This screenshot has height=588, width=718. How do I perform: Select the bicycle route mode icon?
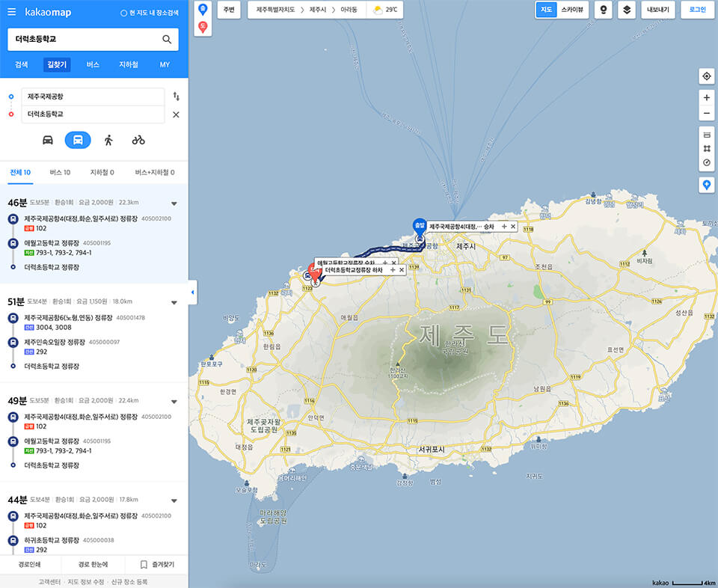(x=138, y=140)
